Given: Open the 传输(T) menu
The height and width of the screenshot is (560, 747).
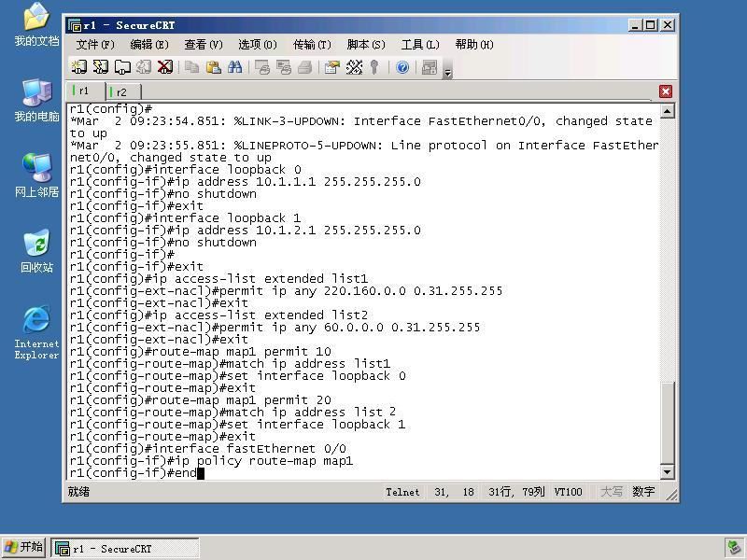Looking at the screenshot, I should [312, 45].
